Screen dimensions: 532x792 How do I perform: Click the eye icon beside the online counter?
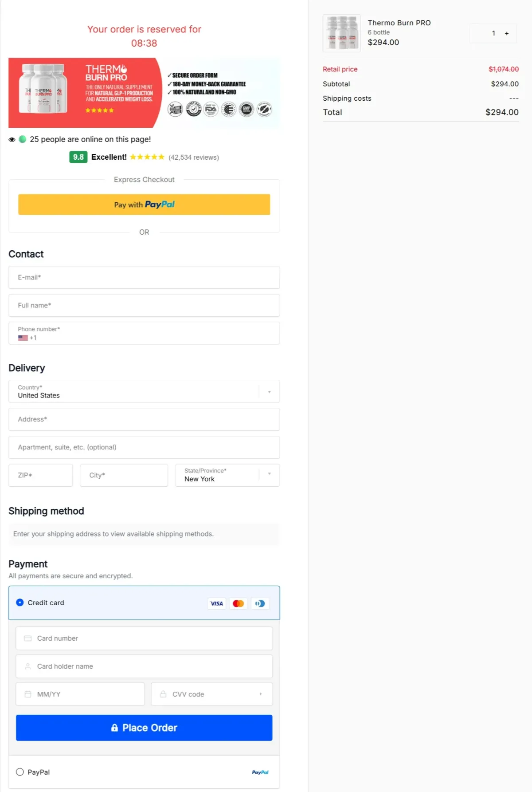click(x=12, y=139)
